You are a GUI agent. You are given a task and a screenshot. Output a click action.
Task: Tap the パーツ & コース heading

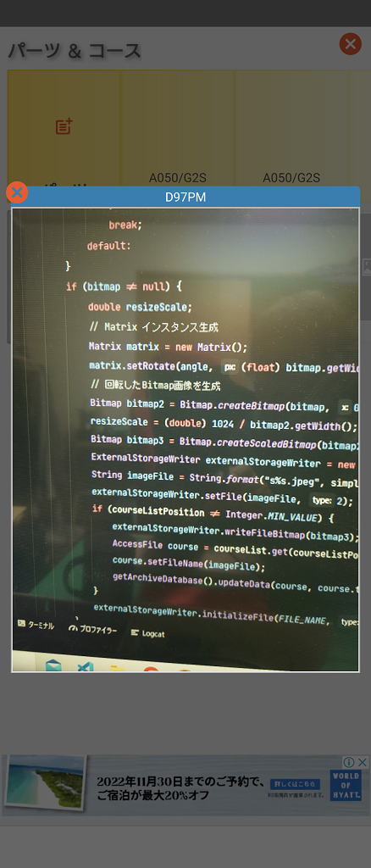coord(75,51)
